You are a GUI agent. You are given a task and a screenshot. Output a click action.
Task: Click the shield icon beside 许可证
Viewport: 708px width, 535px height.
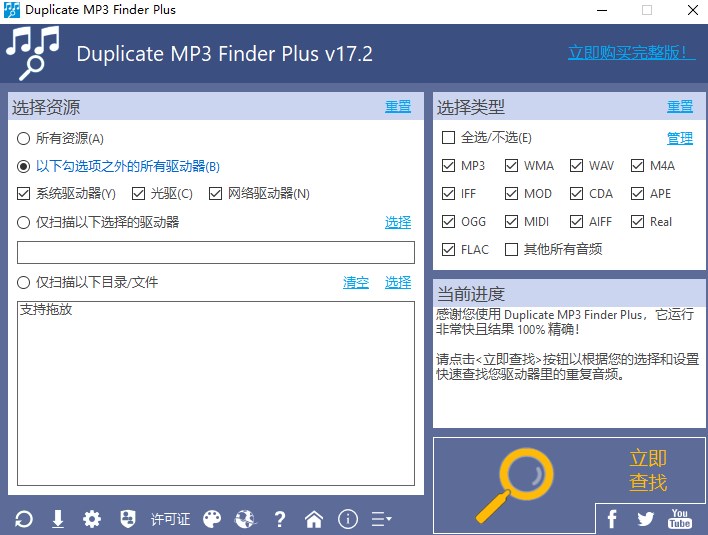tap(128, 519)
